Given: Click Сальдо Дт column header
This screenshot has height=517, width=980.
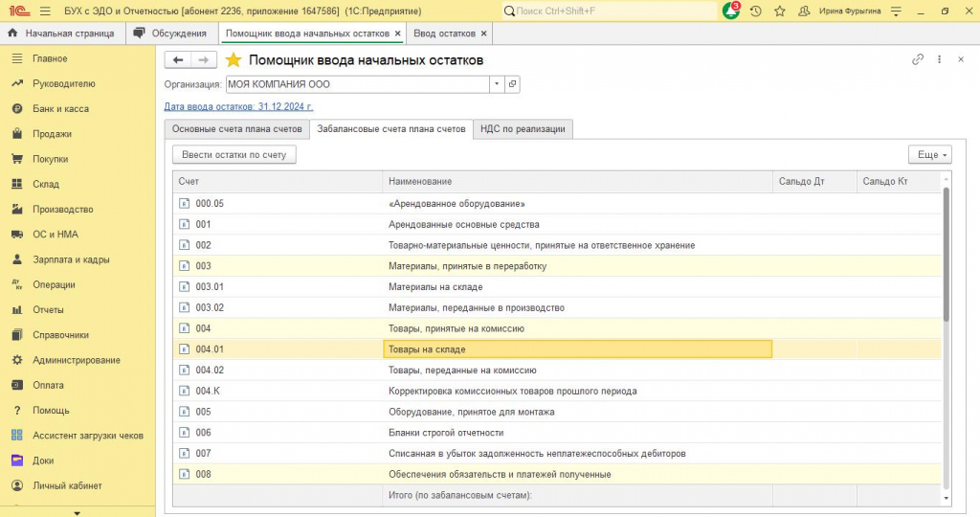Looking at the screenshot, I should point(815,181).
